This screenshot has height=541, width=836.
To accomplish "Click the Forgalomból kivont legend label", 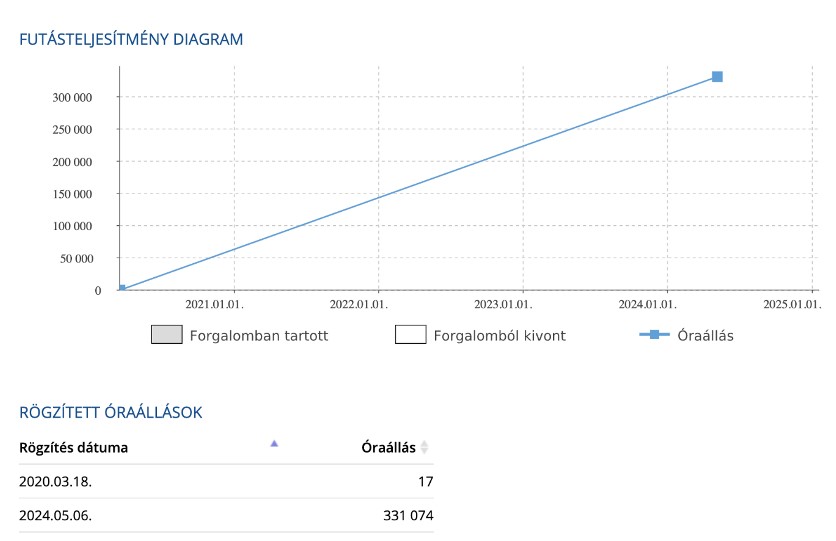I will click(x=500, y=336).
